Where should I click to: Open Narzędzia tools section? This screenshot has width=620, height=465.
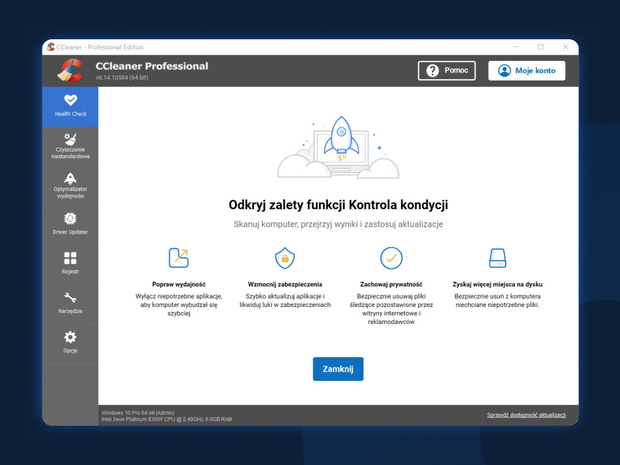tap(70, 304)
